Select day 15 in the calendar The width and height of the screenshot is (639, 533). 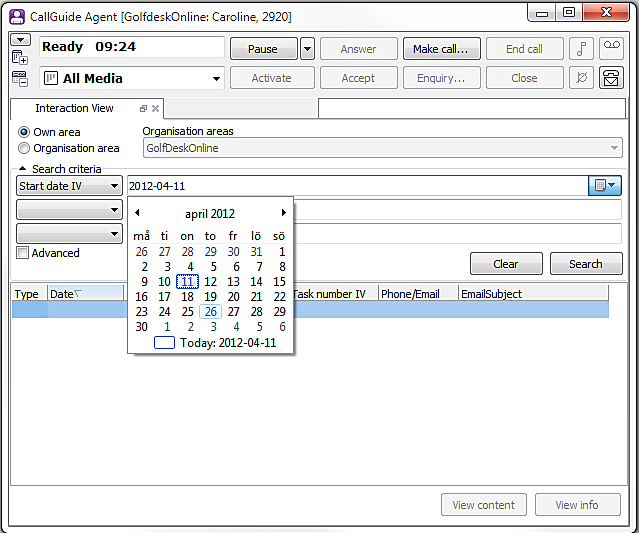point(279,282)
